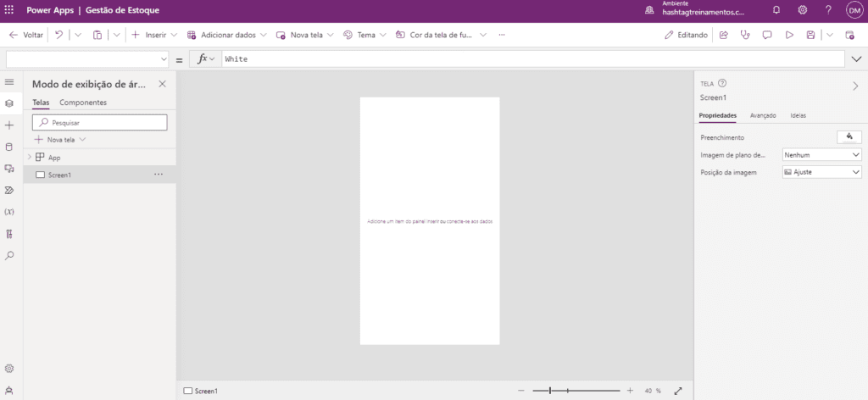The image size is (868, 400).
Task: Expand the formula bar chevron
Action: pos(856,59)
